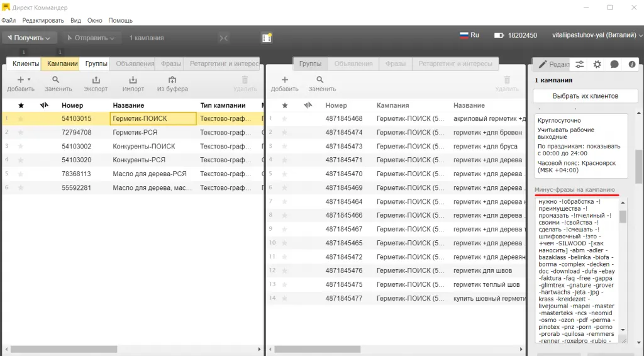Toggle star for Конкуренты-РСЯ campaign row
This screenshot has height=356, width=644.
point(21,160)
